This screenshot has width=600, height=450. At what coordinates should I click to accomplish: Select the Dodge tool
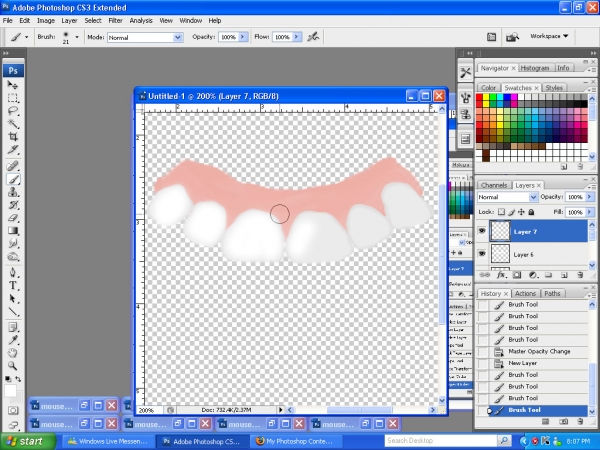[x=13, y=256]
